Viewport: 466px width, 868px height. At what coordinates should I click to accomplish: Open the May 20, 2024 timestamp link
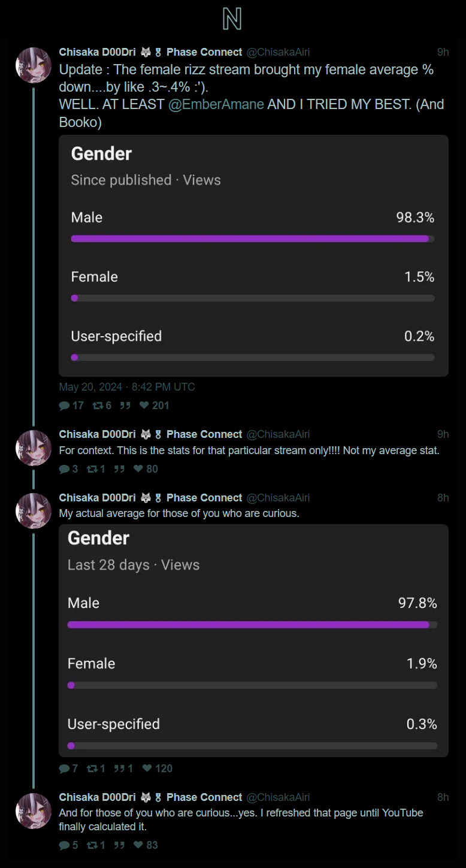click(x=127, y=387)
